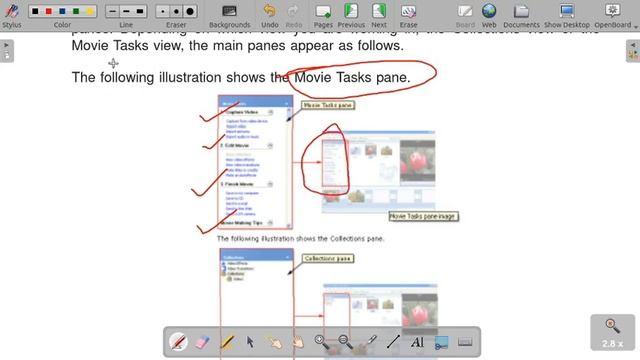The height and width of the screenshot is (360, 640).
Task: Pick the red pen color
Action: (x=49, y=11)
